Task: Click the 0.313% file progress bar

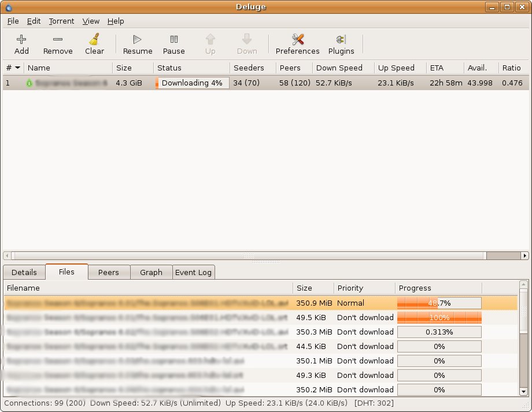Action: point(439,332)
